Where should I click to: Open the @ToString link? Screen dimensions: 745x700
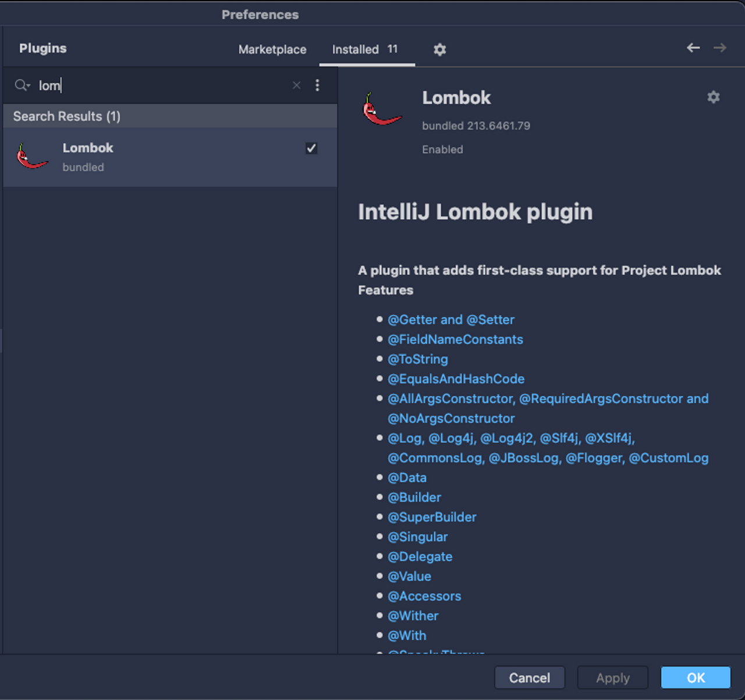(418, 359)
